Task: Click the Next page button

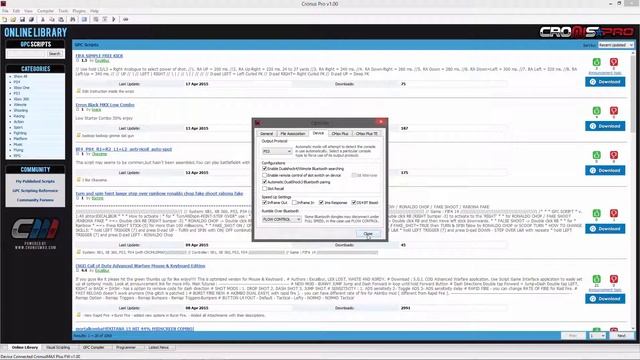Action: (x=621, y=336)
